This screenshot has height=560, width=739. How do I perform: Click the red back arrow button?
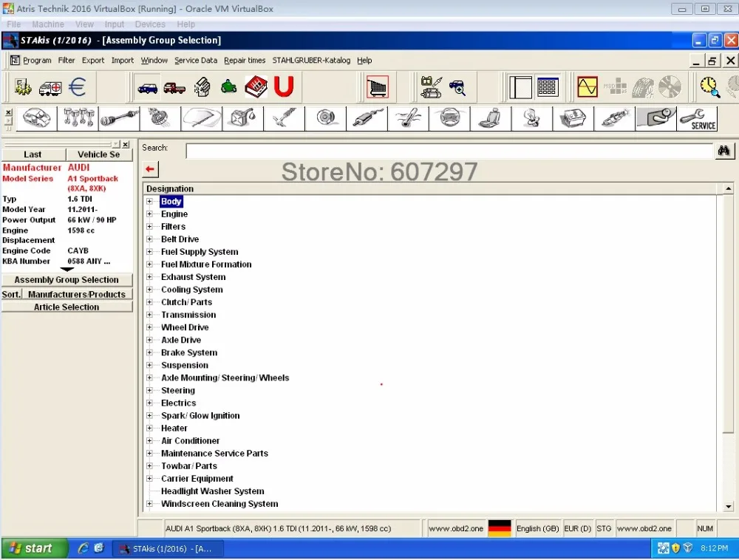coord(150,170)
